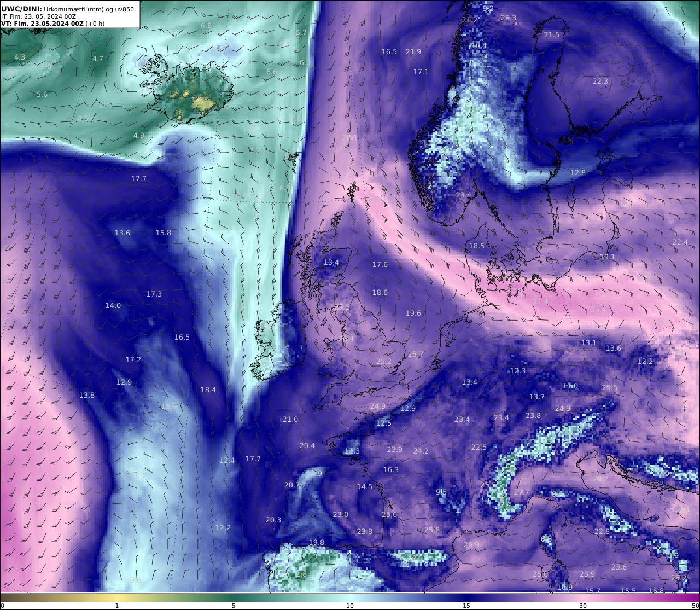Click the 18.5 value near Denmark
Screen dimensions: 700x610
pyautogui.click(x=477, y=246)
